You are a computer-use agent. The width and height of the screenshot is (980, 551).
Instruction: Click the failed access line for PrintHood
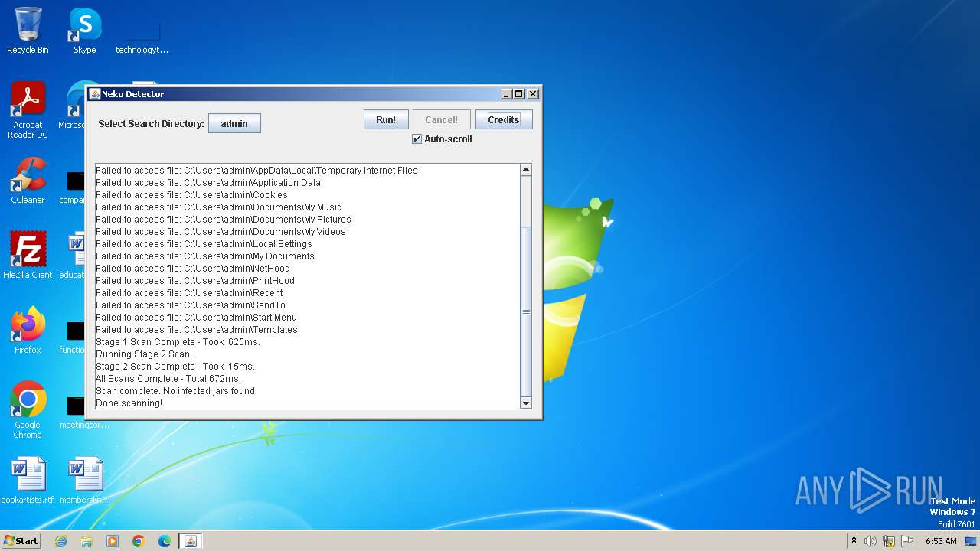click(195, 281)
